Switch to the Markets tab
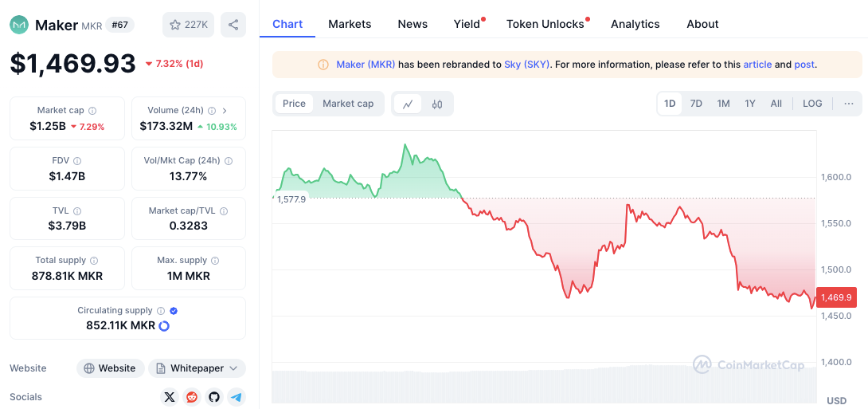 (x=350, y=24)
